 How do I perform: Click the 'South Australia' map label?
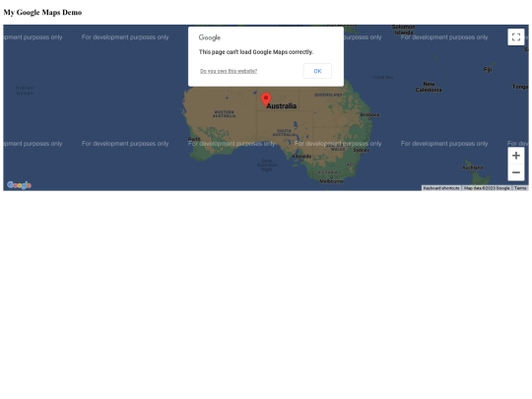pos(284,133)
